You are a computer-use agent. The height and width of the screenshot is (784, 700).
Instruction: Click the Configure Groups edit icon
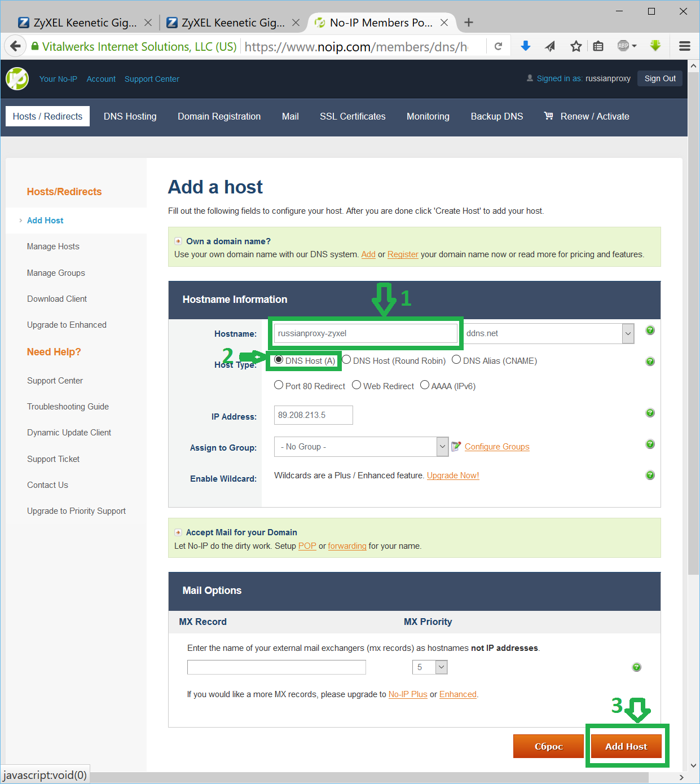[456, 446]
